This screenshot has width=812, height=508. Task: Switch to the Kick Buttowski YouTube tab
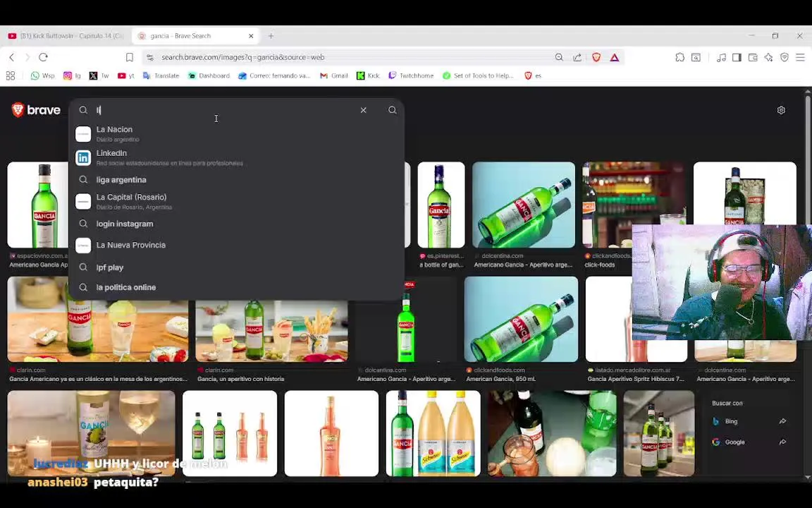[x=66, y=36]
